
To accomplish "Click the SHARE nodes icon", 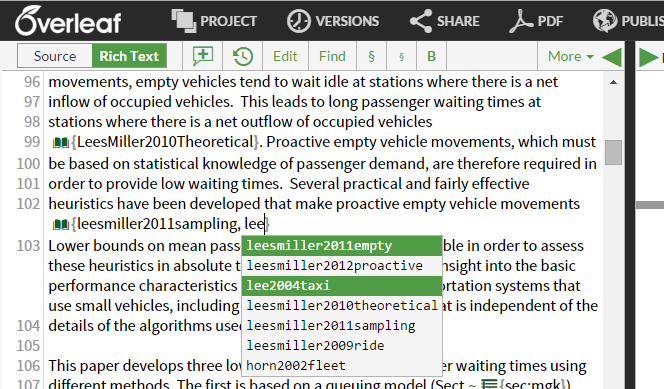I will [x=421, y=21].
